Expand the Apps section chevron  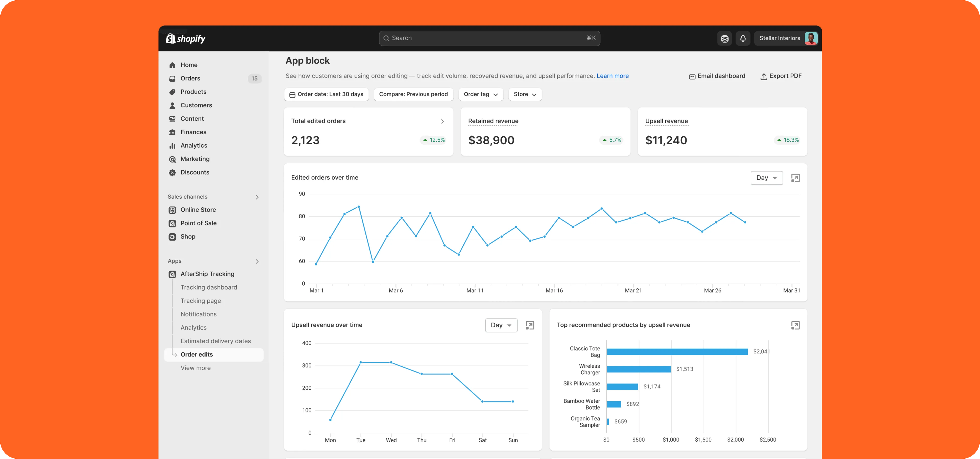(x=257, y=261)
